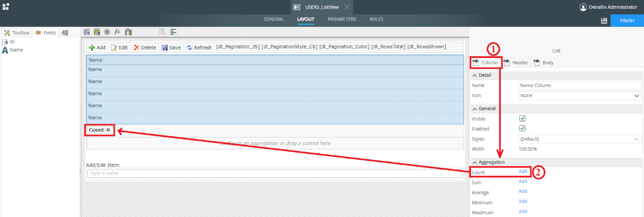Collapse the Aggregation section
Viewport: 644px width, 217px height.
[475, 162]
